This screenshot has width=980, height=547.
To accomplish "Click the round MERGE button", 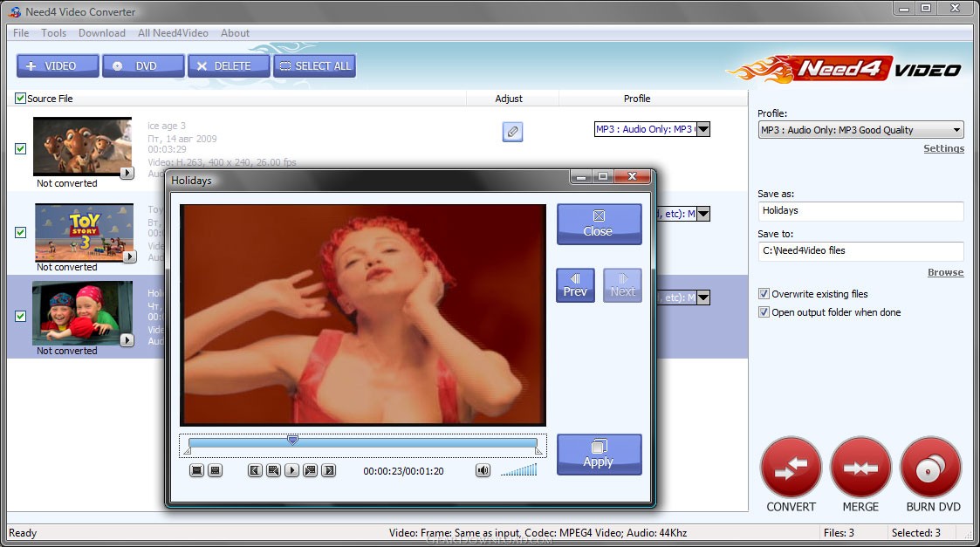I will click(860, 468).
